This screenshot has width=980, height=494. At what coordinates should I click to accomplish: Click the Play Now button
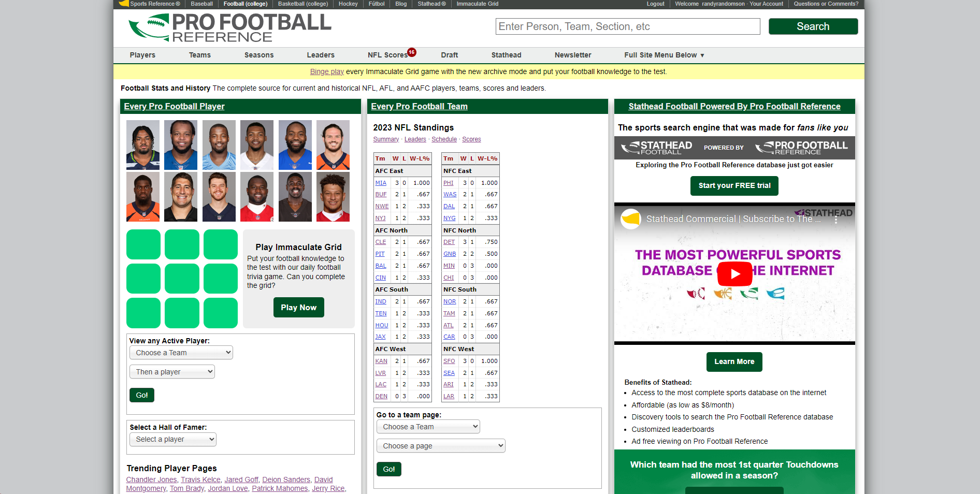click(x=299, y=307)
